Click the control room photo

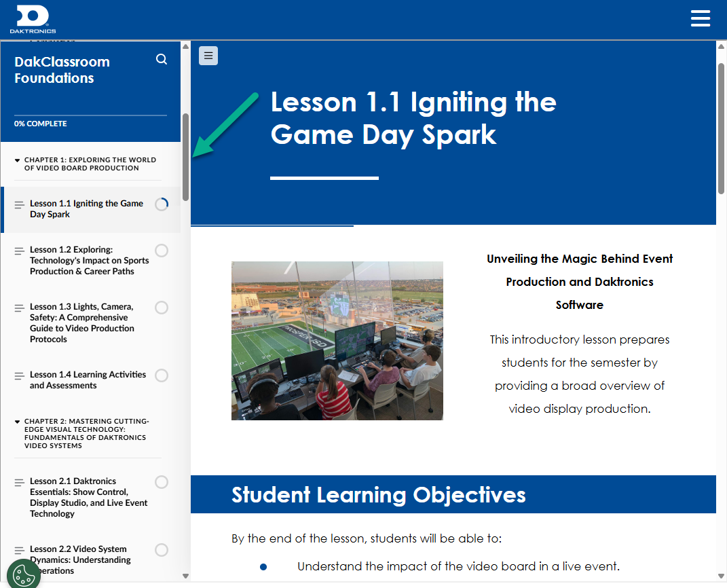[337, 340]
